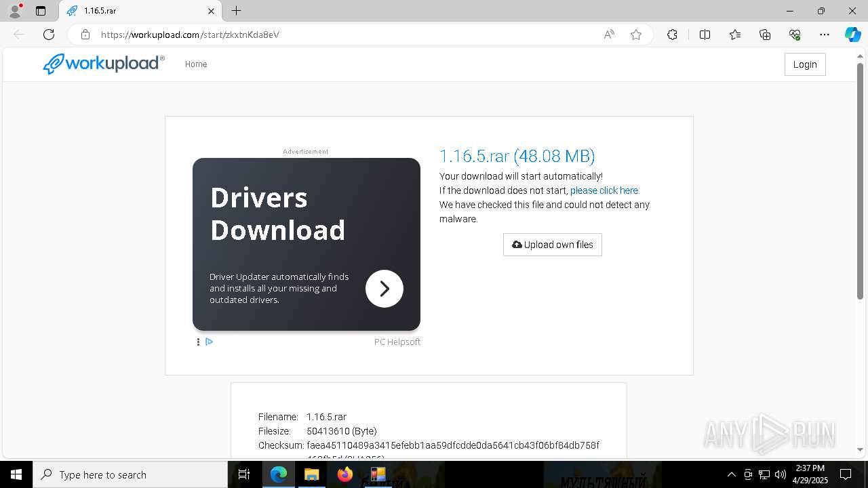Click the Drivers Download ad arrow button
This screenshot has width=868, height=488.
click(x=384, y=289)
